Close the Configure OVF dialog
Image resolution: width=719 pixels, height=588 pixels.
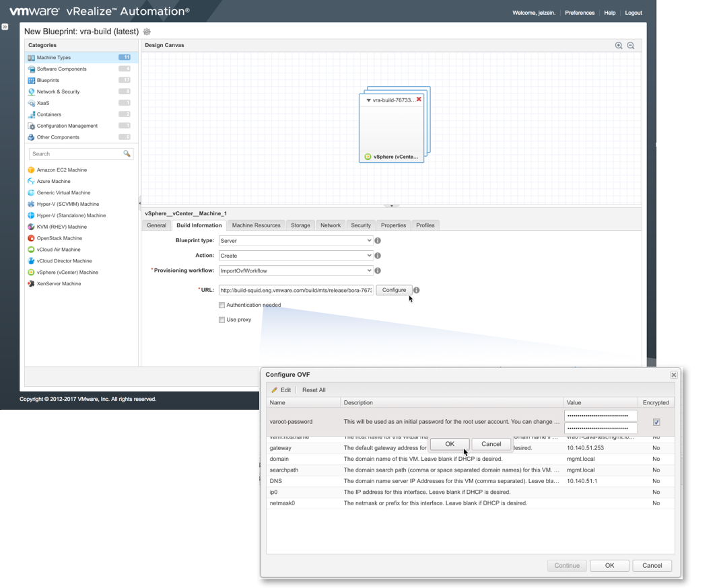[674, 375]
